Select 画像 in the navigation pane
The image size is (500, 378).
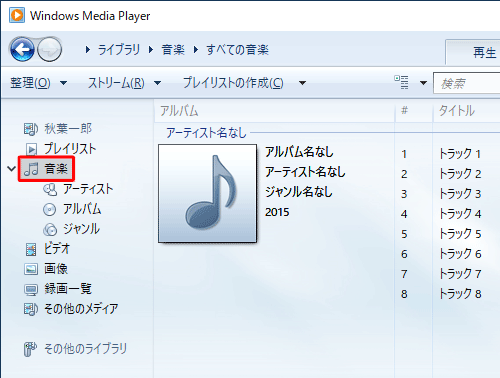(56, 269)
